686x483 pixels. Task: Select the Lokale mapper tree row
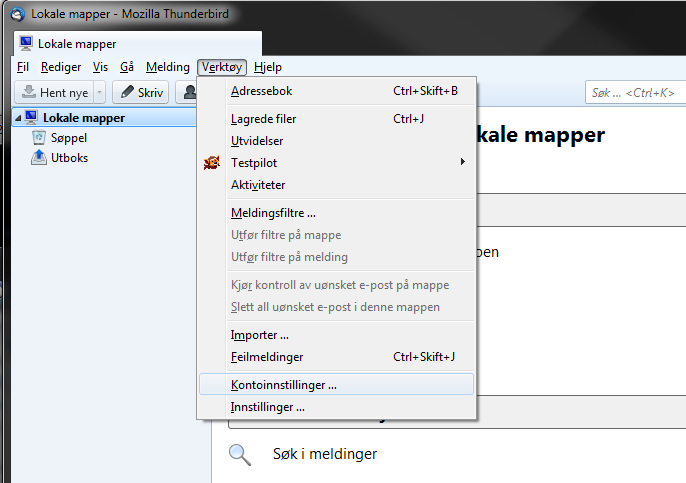pos(104,118)
